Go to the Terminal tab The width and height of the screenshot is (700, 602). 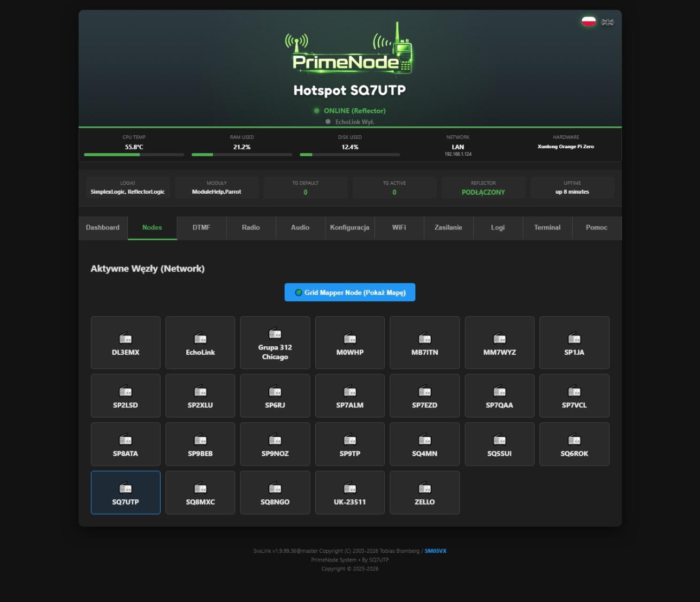click(x=547, y=227)
